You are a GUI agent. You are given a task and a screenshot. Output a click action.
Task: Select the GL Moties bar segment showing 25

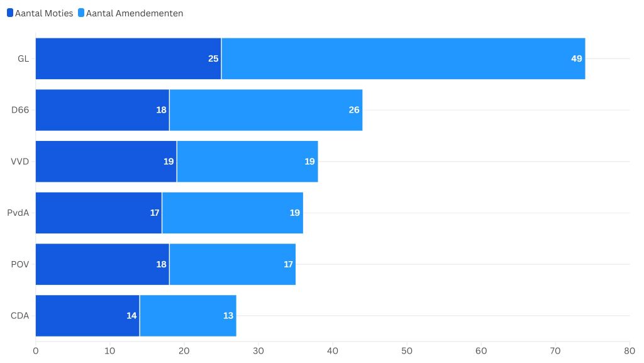coord(128,59)
